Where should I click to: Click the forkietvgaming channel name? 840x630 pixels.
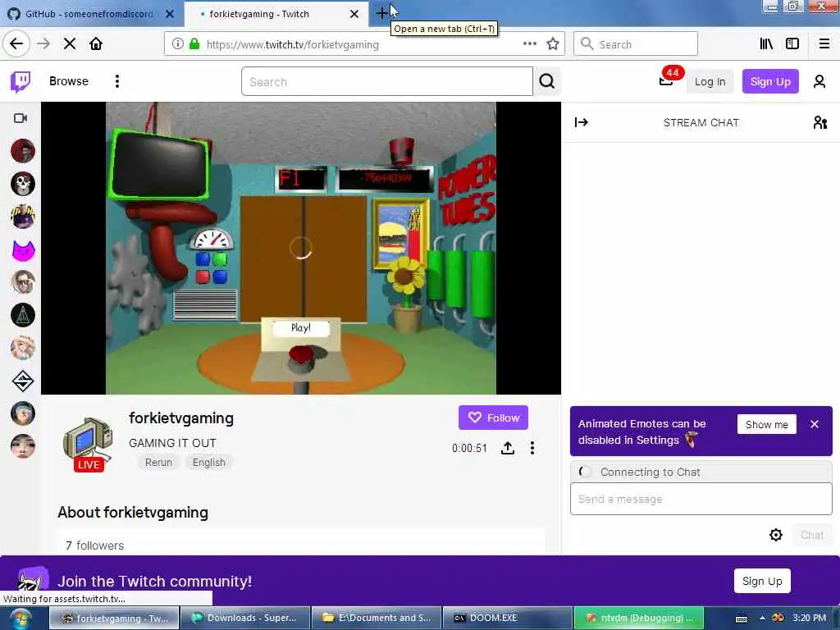point(181,418)
